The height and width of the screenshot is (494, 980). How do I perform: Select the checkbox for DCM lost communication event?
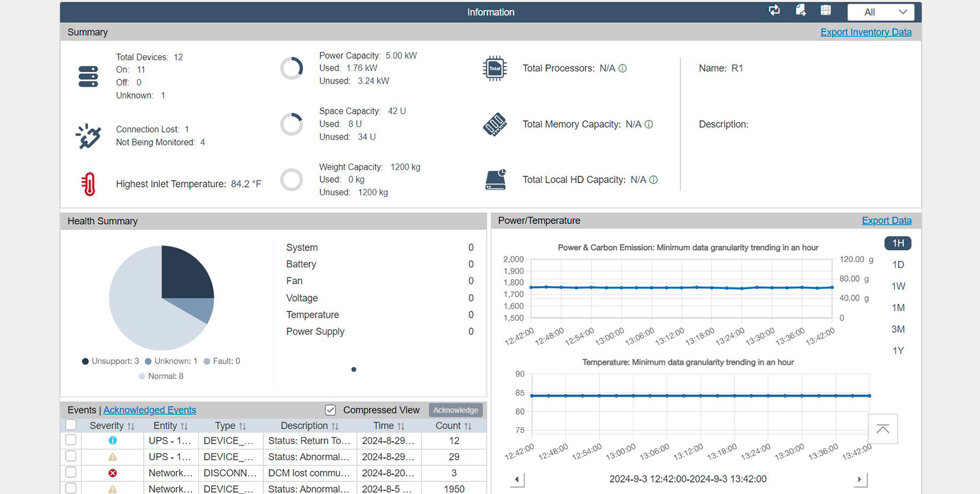(x=71, y=473)
